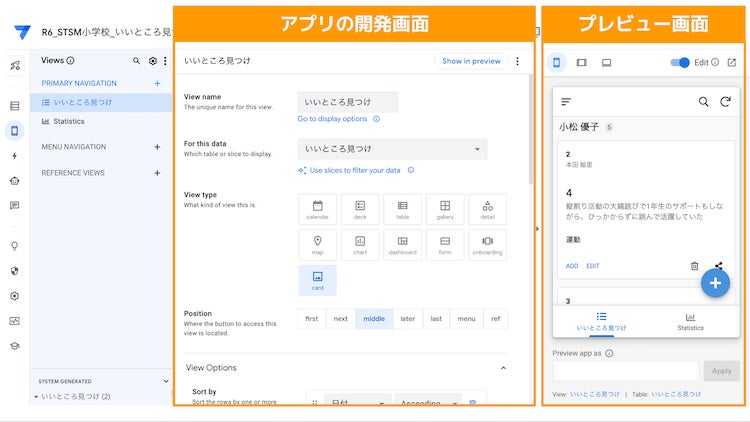This screenshot has height=422, width=750.
Task: Click the AppSheet logo icon
Action: (22, 32)
